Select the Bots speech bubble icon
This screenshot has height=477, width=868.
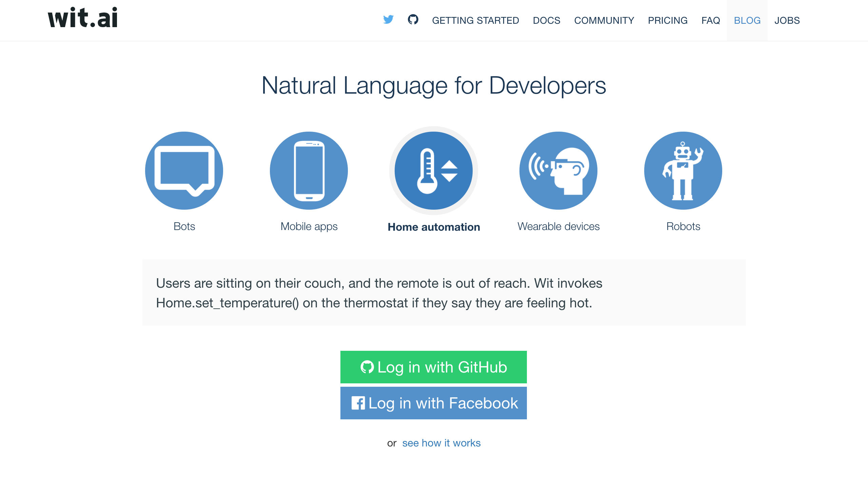click(x=184, y=171)
